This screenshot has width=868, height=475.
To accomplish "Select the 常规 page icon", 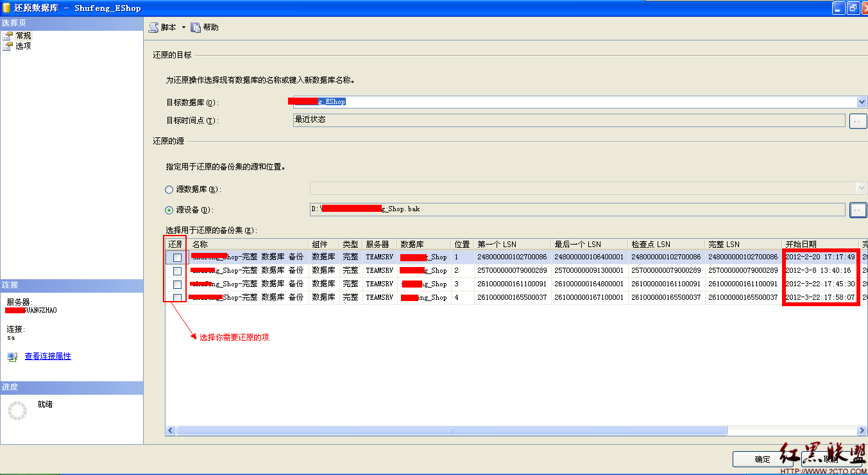I will coord(8,36).
